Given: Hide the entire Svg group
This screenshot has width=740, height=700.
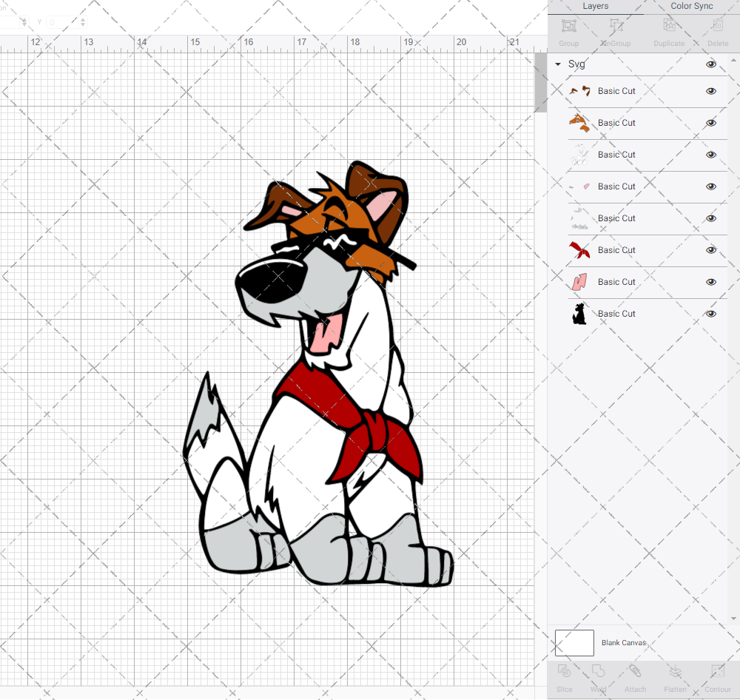Looking at the screenshot, I should tap(710, 64).
